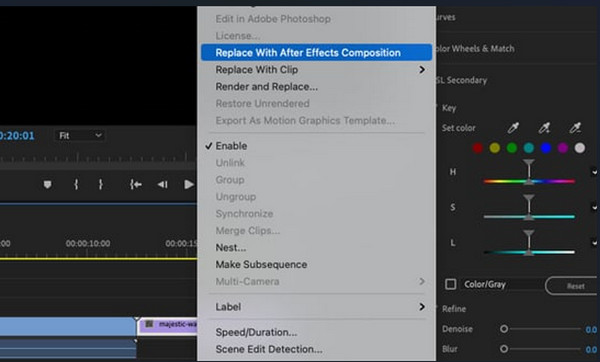Screen dimensions: 600x362
Task: Pick the blue color swatch
Action: pos(546,148)
